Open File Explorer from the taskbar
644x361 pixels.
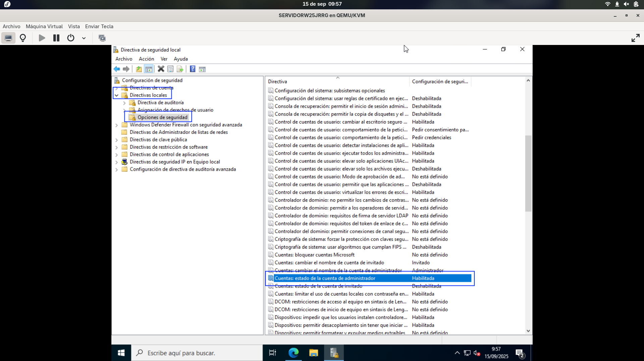click(x=314, y=353)
